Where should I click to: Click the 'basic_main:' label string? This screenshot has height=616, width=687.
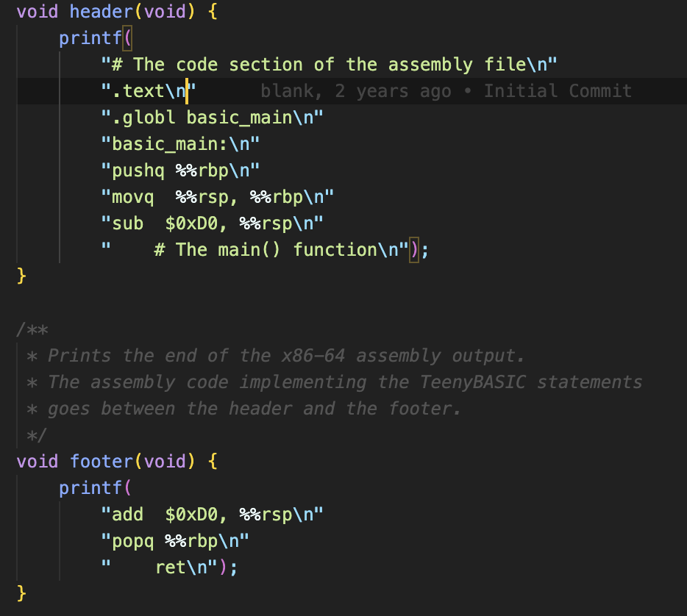tap(180, 144)
